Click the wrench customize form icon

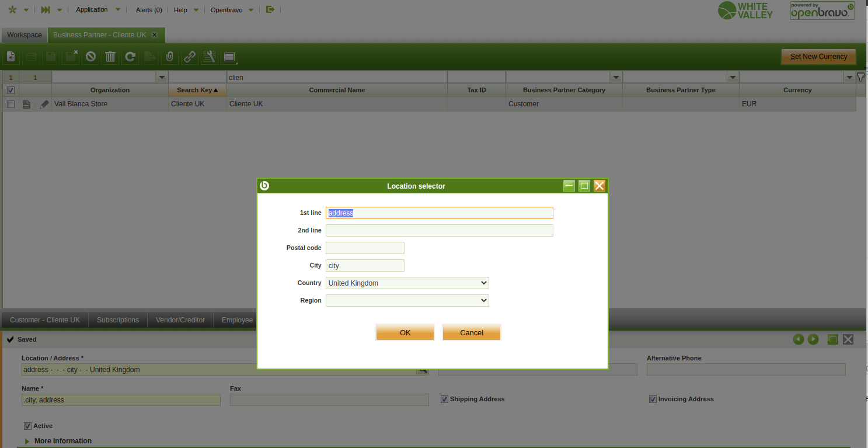pyautogui.click(x=209, y=57)
